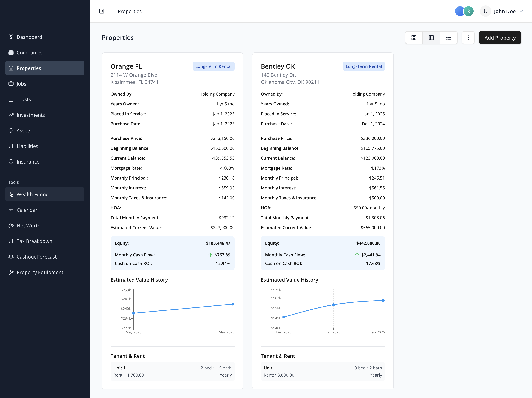Click the Investments trend line icon
532x398 pixels.
11,115
